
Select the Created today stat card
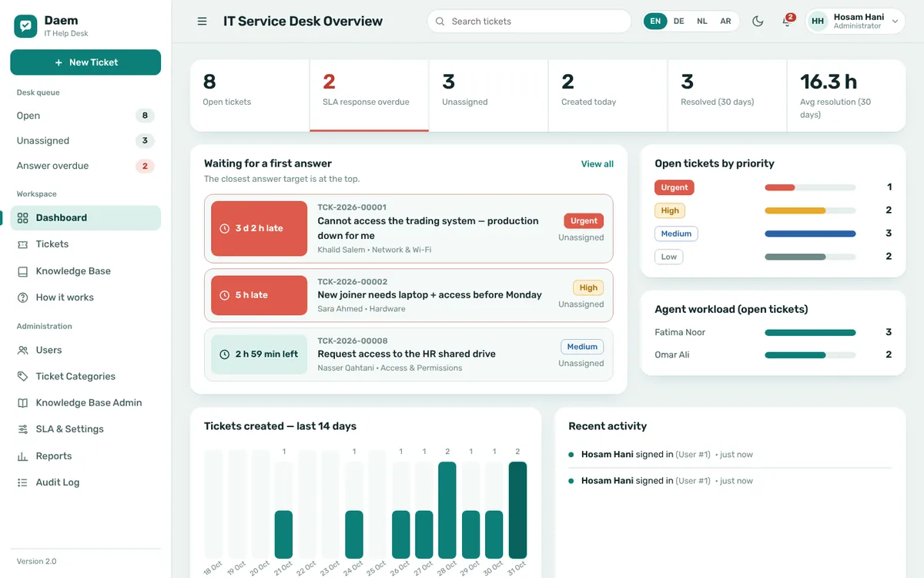(608, 96)
